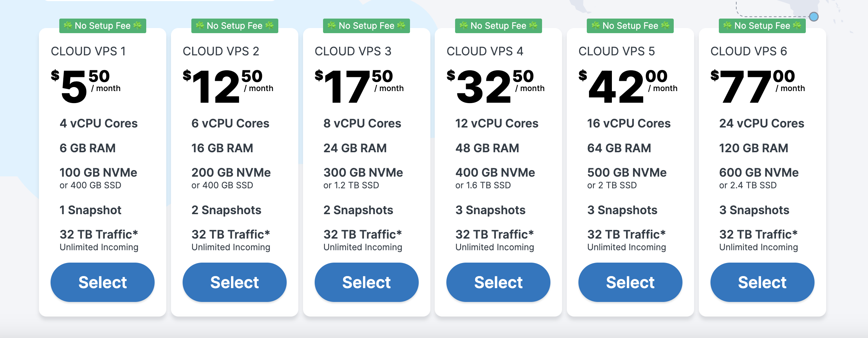The image size is (868, 338).
Task: Click the No Setup Fee badge on VPS 6
Action: (x=762, y=26)
